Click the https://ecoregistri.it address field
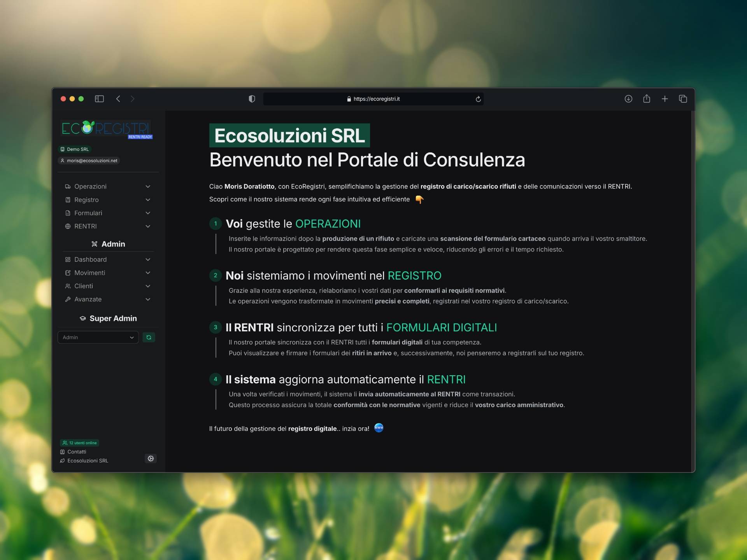The height and width of the screenshot is (560, 747). 373,99
